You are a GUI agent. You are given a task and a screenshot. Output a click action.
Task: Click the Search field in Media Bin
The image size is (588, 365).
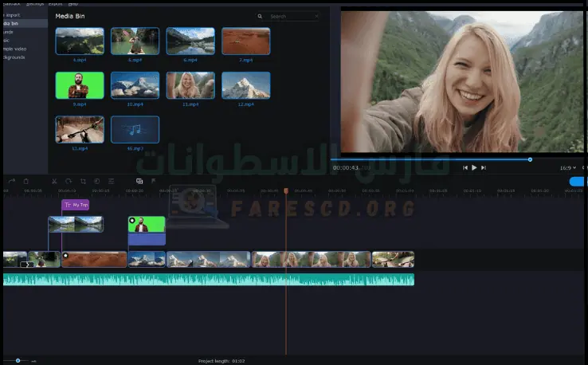289,16
